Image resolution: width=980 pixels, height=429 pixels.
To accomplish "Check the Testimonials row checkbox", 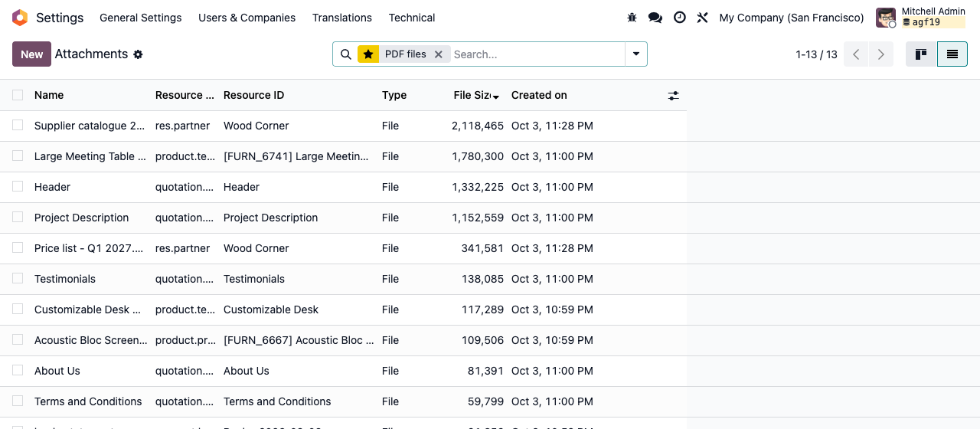I will coord(18,278).
